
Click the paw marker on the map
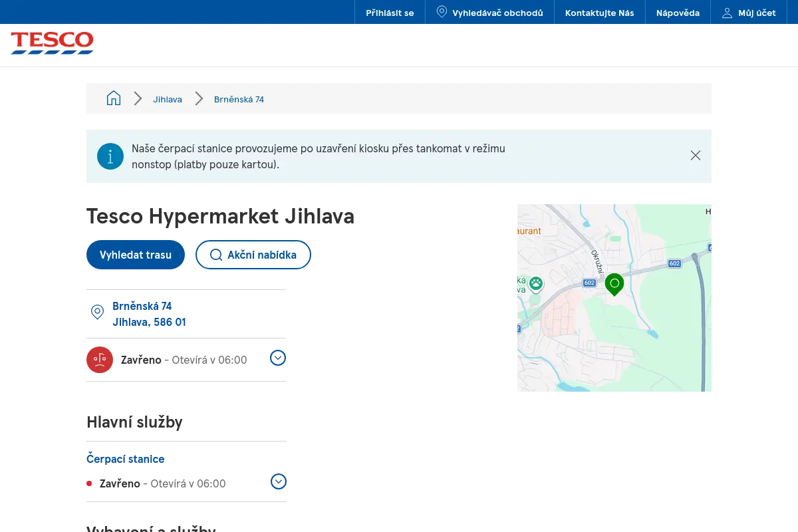pos(536,284)
